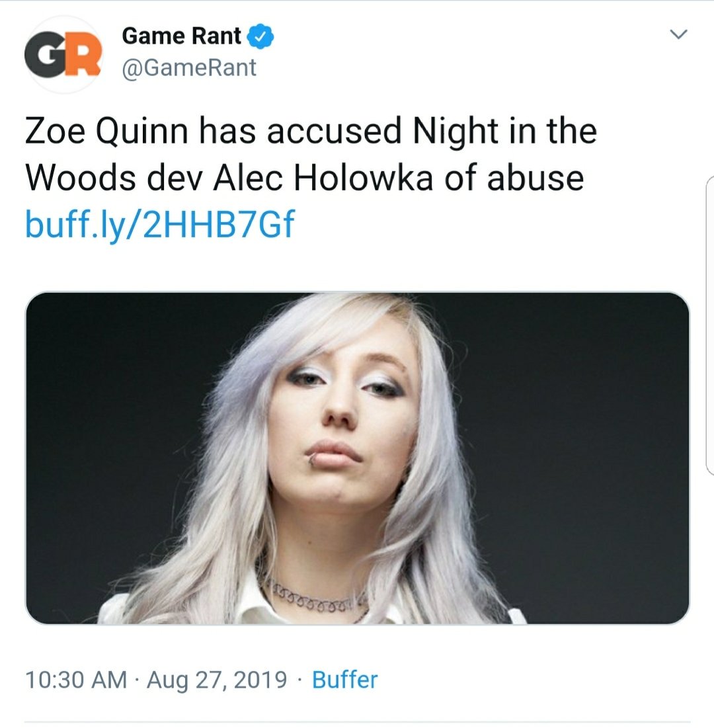The width and height of the screenshot is (714, 728).
Task: Visit the @GameRant handle profile
Action: (189, 68)
